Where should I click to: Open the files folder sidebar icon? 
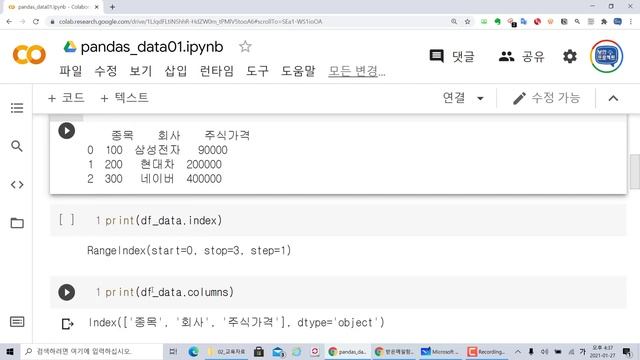coord(17,223)
